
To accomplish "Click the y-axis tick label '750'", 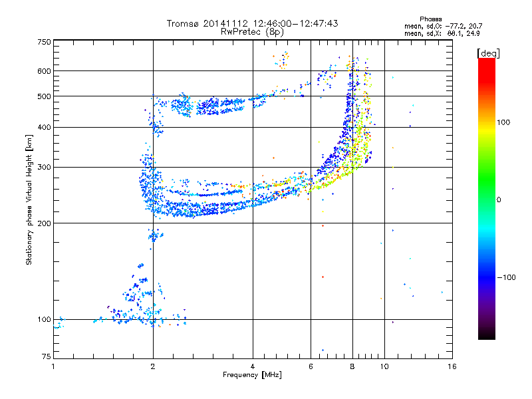I will click(x=44, y=42).
